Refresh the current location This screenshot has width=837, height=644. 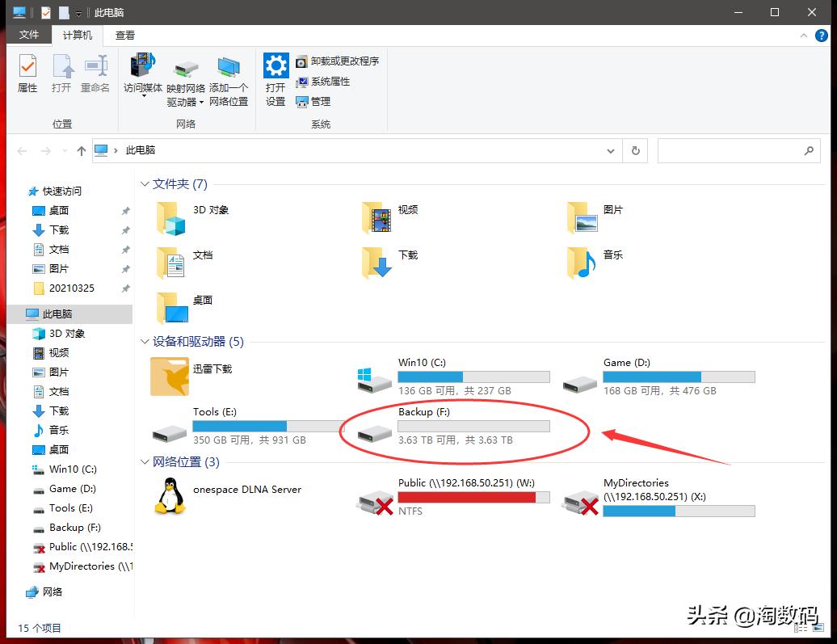coord(635,150)
